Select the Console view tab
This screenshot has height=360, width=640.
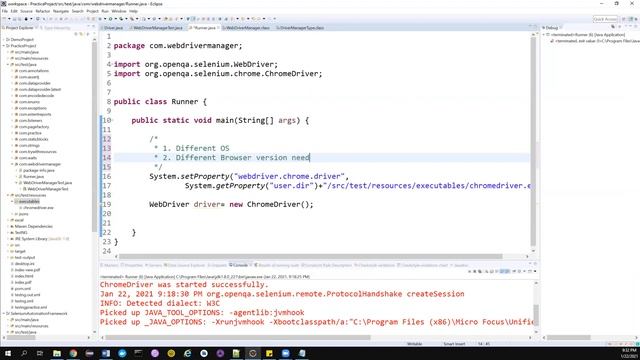click(240, 265)
